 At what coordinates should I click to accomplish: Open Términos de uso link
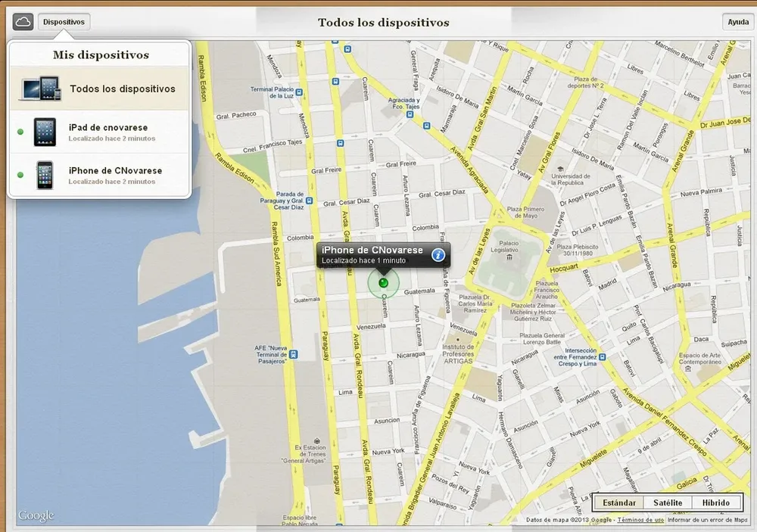point(640,520)
